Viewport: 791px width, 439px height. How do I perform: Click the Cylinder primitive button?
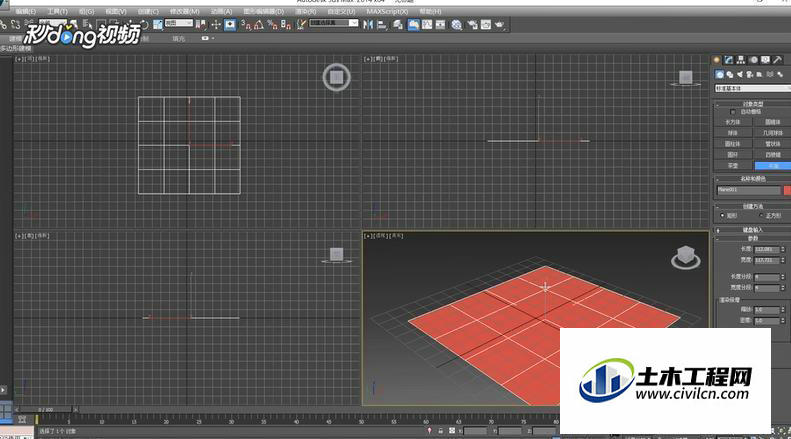(x=732, y=144)
